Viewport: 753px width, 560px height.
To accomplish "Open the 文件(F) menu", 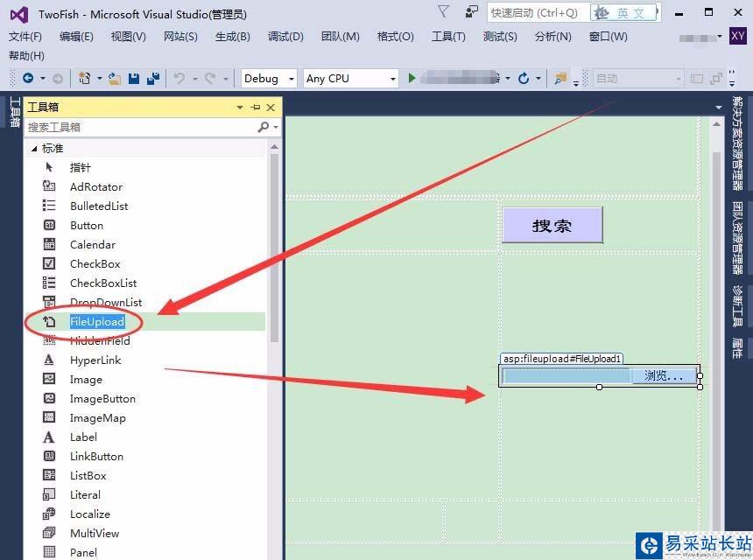I will pos(25,37).
